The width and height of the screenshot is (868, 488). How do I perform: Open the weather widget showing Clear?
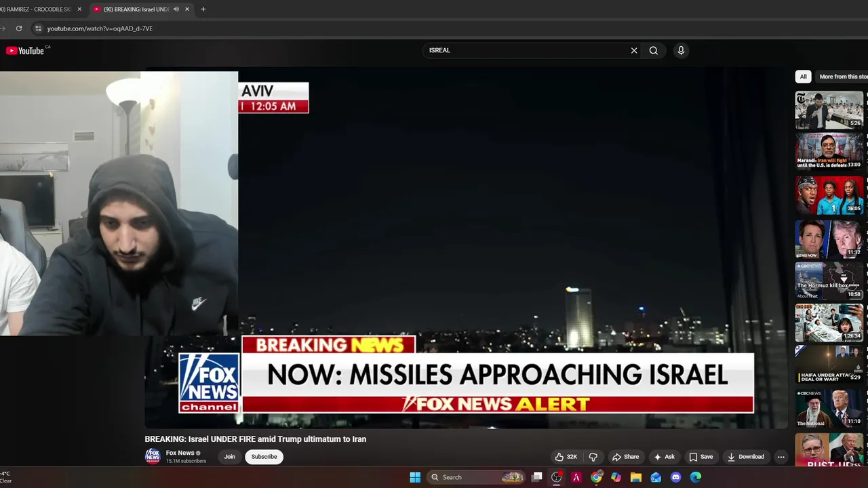(x=7, y=477)
